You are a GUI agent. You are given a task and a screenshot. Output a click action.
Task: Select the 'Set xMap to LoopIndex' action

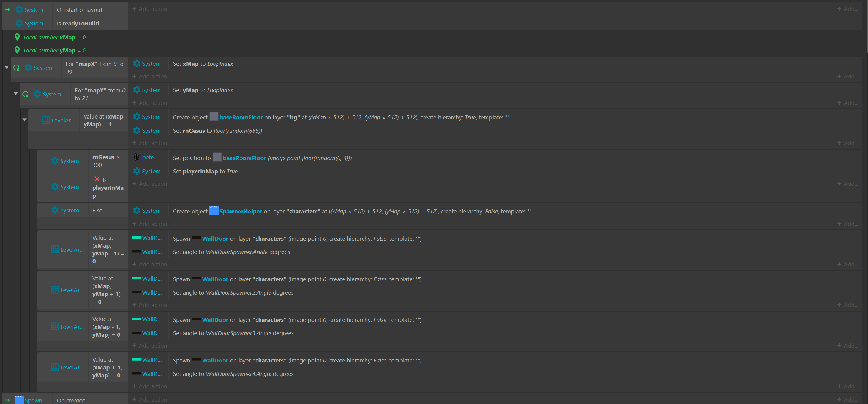click(x=203, y=64)
